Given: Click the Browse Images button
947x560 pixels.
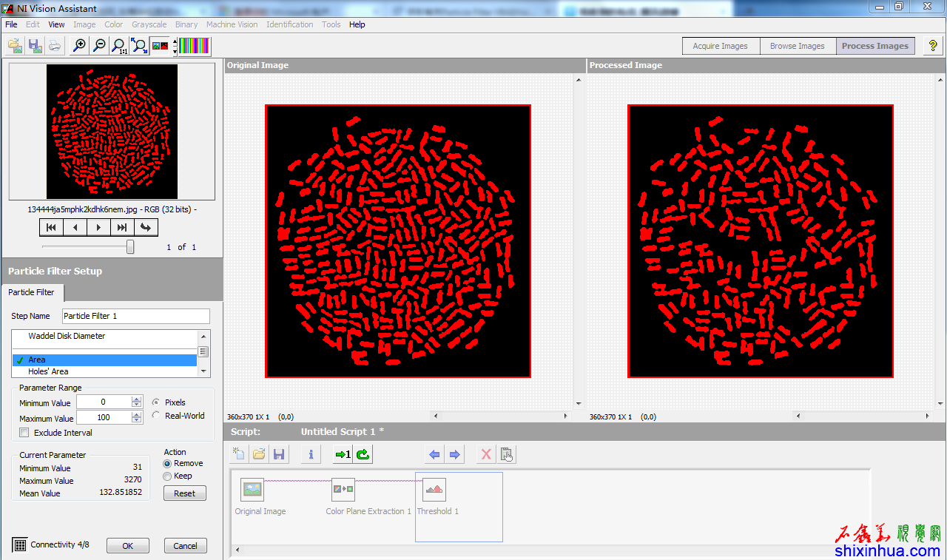Looking at the screenshot, I should click(x=797, y=46).
